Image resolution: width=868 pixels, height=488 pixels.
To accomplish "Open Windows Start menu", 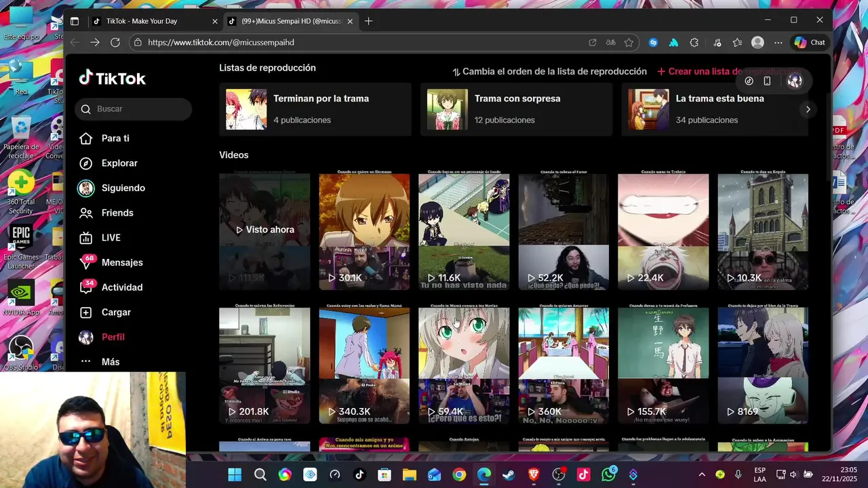I will [x=235, y=474].
